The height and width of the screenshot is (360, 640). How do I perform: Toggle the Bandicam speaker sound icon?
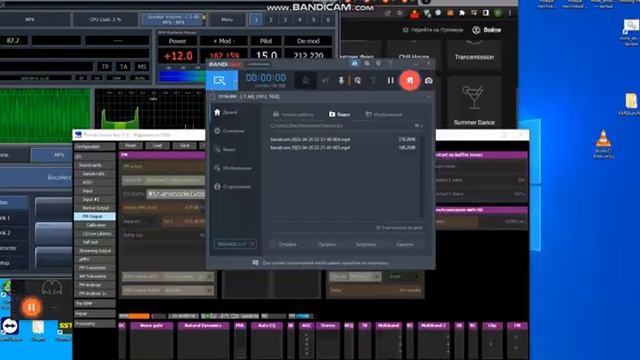click(x=325, y=81)
